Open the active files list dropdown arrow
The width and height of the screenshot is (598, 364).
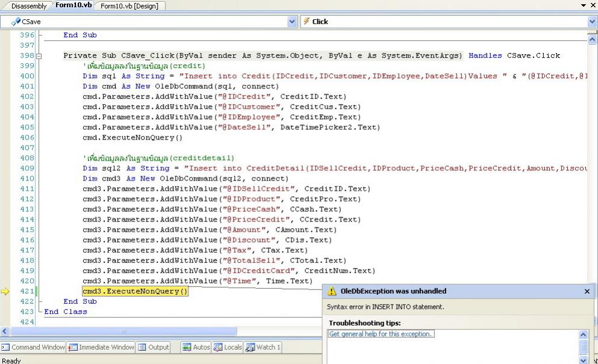(x=583, y=5)
